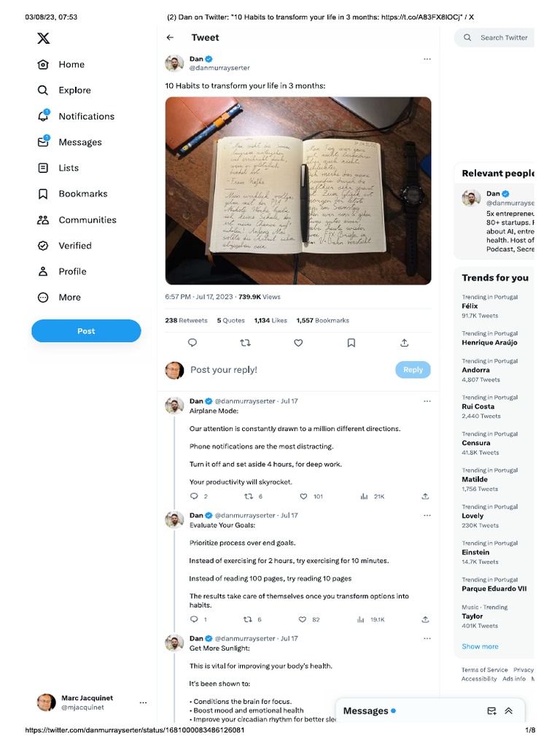Click Show more under trends
The width and height of the screenshot is (560, 747).
point(480,646)
